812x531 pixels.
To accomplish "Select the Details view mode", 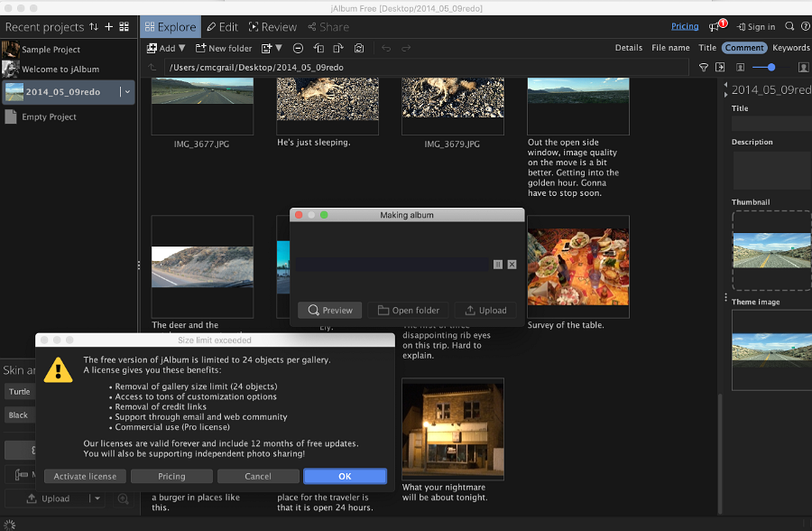I will pyautogui.click(x=629, y=48).
